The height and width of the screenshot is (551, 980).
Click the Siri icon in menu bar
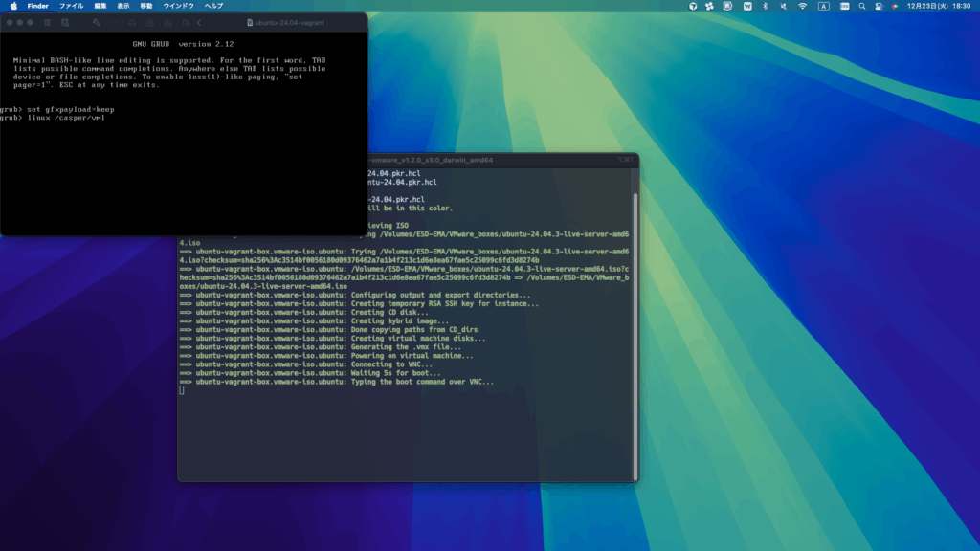pos(897,6)
